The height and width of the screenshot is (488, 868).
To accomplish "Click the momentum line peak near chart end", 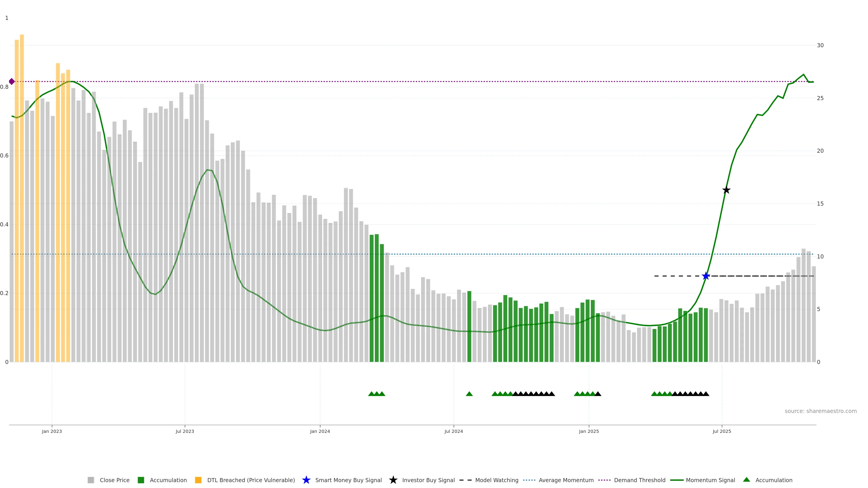I will click(x=803, y=74).
